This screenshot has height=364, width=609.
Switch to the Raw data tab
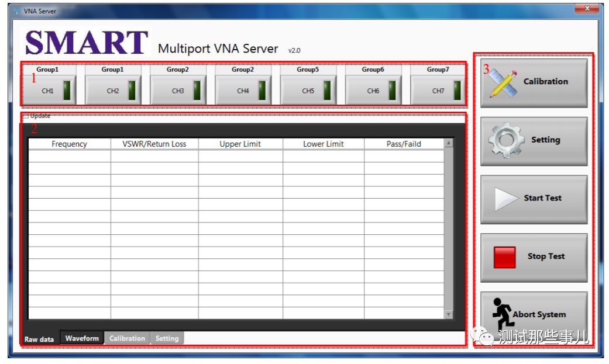(x=39, y=339)
